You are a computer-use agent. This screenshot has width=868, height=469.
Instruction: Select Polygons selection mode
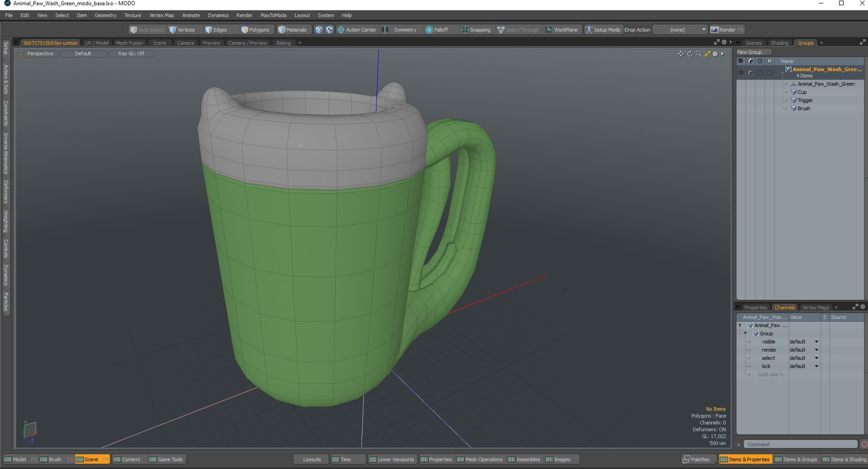[x=255, y=30]
